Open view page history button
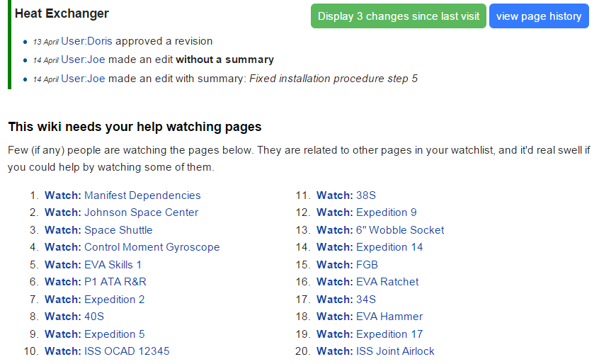Screen dimensions: 599x364 539,16
